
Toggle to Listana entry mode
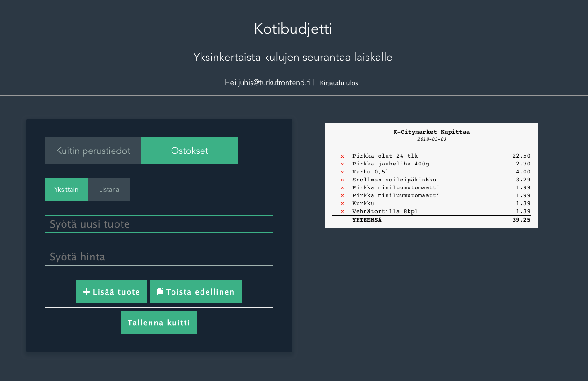109,189
